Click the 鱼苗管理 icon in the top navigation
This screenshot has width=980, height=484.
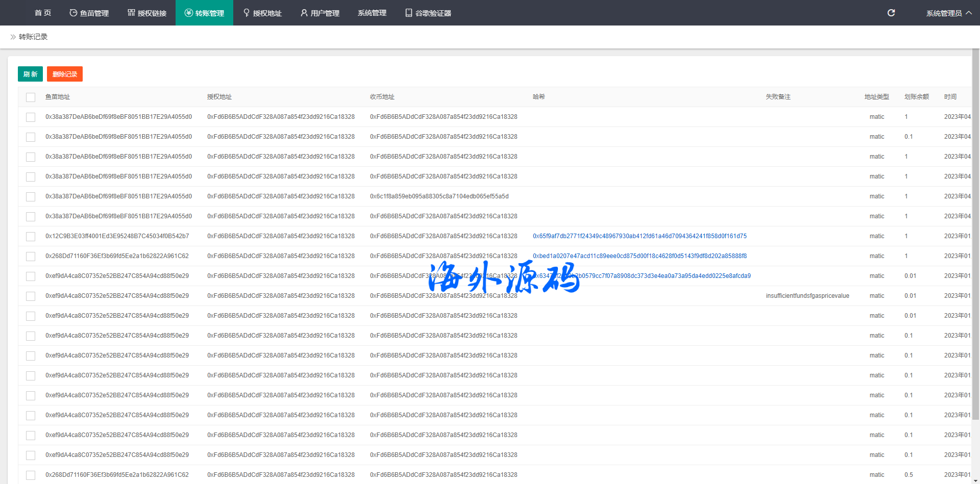pyautogui.click(x=73, y=13)
